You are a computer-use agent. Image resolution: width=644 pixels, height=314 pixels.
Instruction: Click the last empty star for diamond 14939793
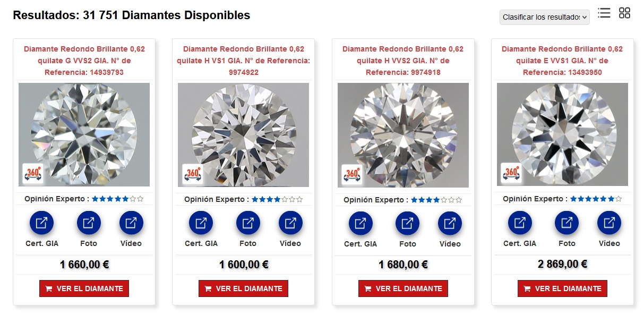tap(140, 199)
